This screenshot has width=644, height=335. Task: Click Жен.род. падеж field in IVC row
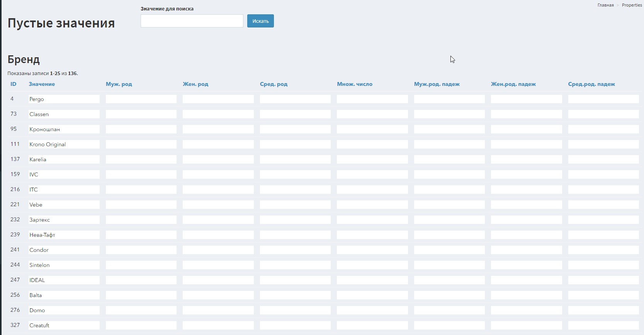point(527,174)
